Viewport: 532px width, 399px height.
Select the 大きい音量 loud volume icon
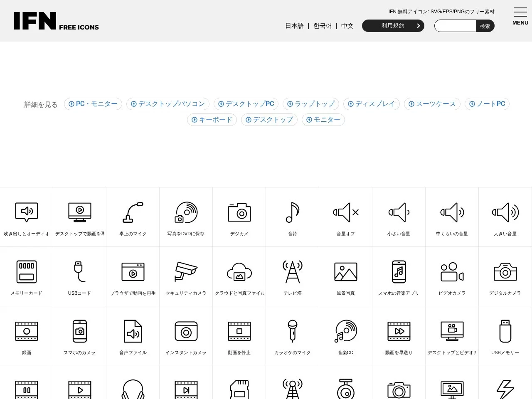[505, 212]
